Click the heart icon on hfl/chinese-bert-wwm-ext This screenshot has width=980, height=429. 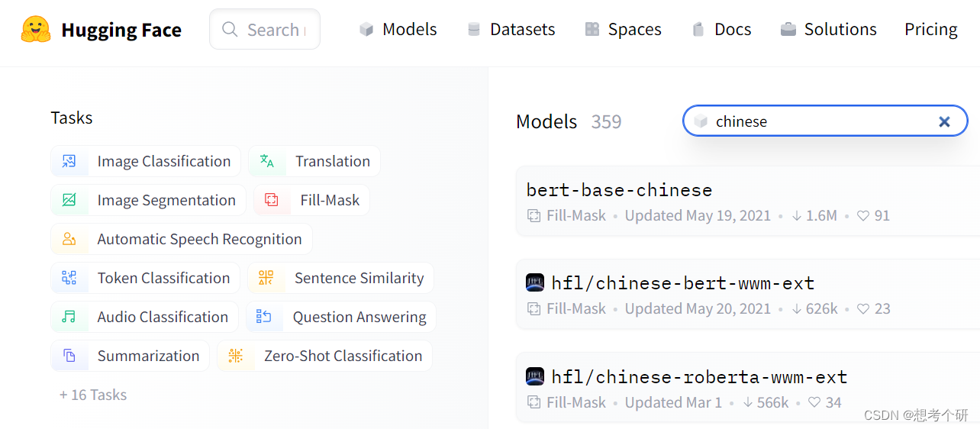click(x=863, y=309)
